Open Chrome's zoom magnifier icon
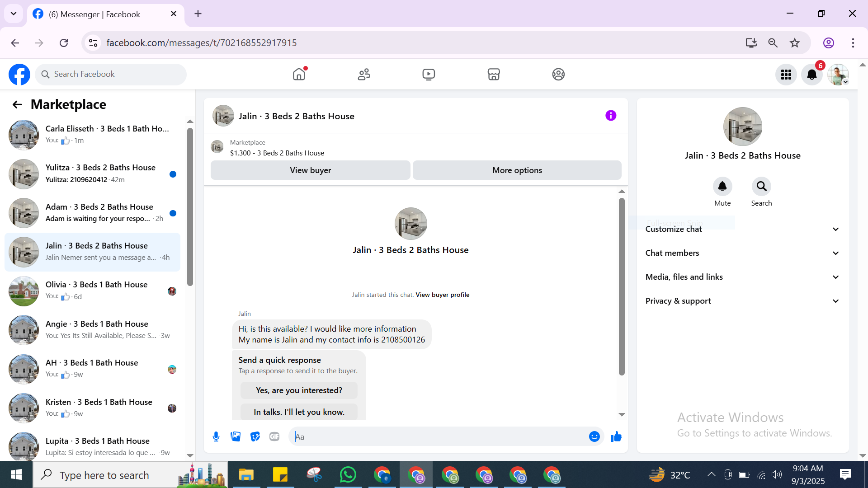The image size is (868, 488). coord(773,43)
